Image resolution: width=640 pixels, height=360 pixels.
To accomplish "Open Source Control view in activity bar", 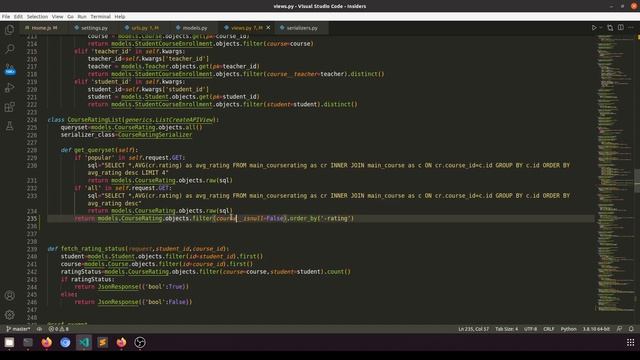I will [x=9, y=69].
